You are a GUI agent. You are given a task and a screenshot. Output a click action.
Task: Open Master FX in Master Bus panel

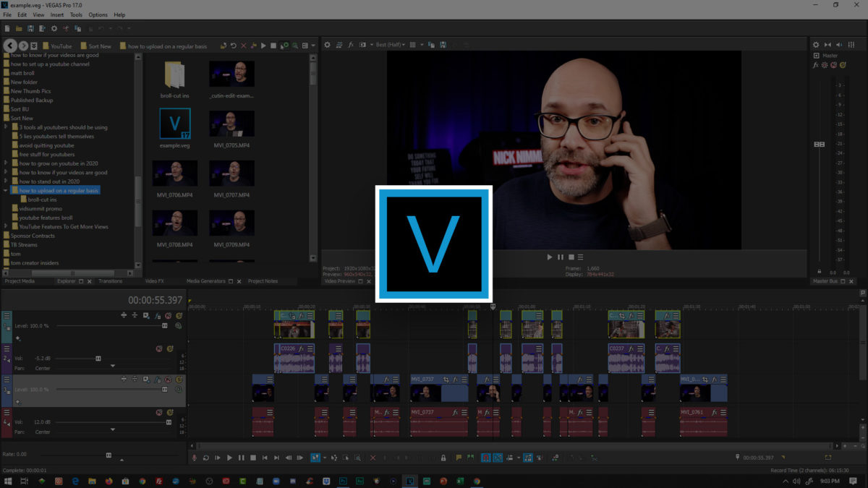pos(816,65)
